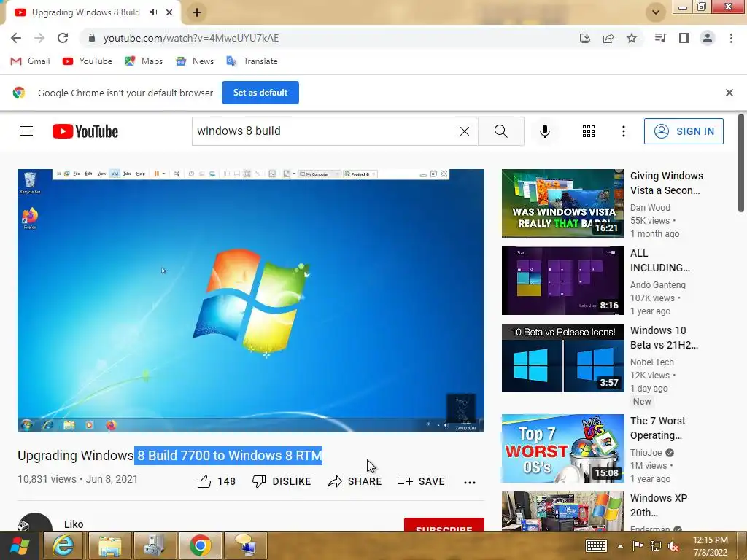Click the address bar URL
747x560 pixels.
pyautogui.click(x=190, y=38)
